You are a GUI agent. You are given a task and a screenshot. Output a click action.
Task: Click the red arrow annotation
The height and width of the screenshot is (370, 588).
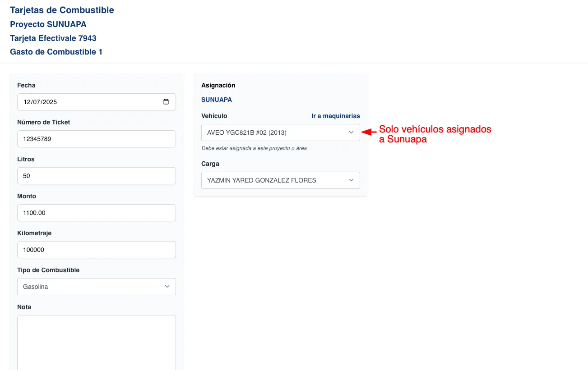click(369, 132)
